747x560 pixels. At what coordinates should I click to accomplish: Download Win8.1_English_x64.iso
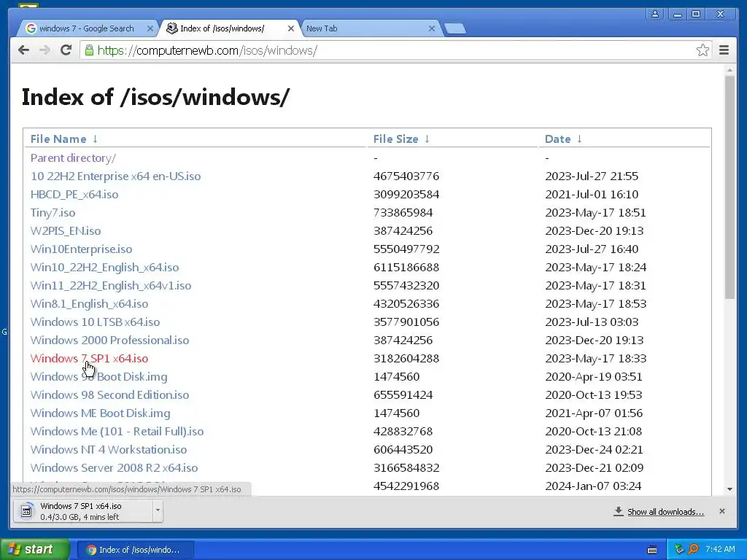click(x=89, y=304)
